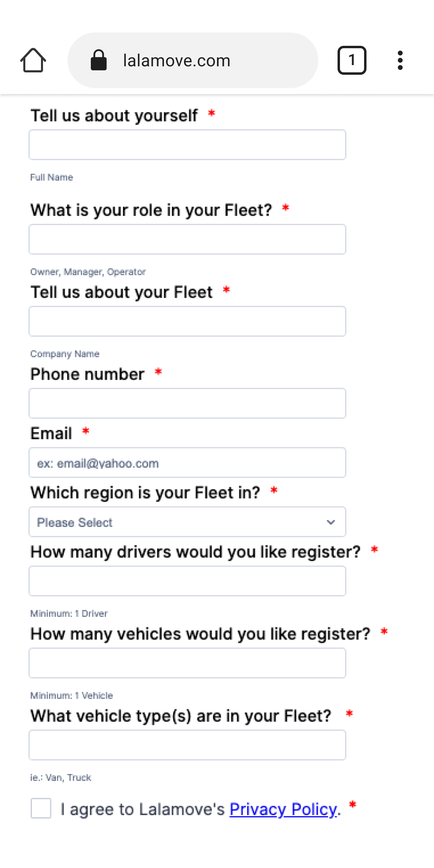This screenshot has height=868, width=434.
Task: Focus the Company Name input box
Action: pos(187,321)
